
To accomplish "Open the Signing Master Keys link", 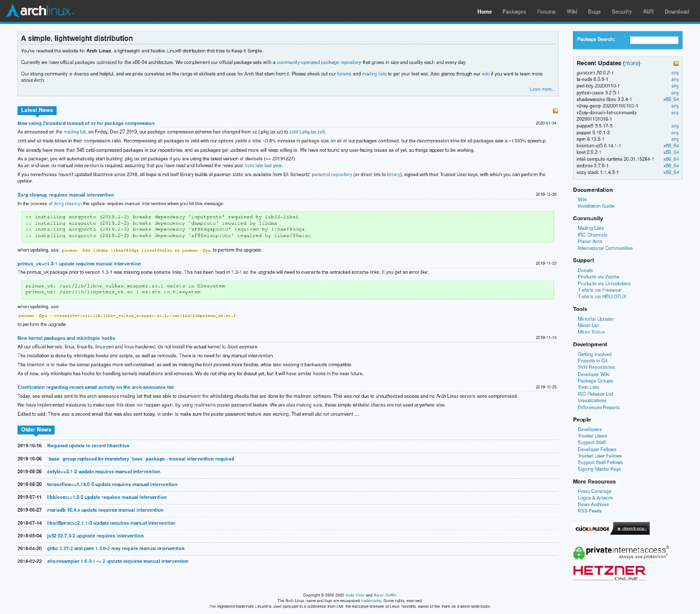I will coord(599,469).
